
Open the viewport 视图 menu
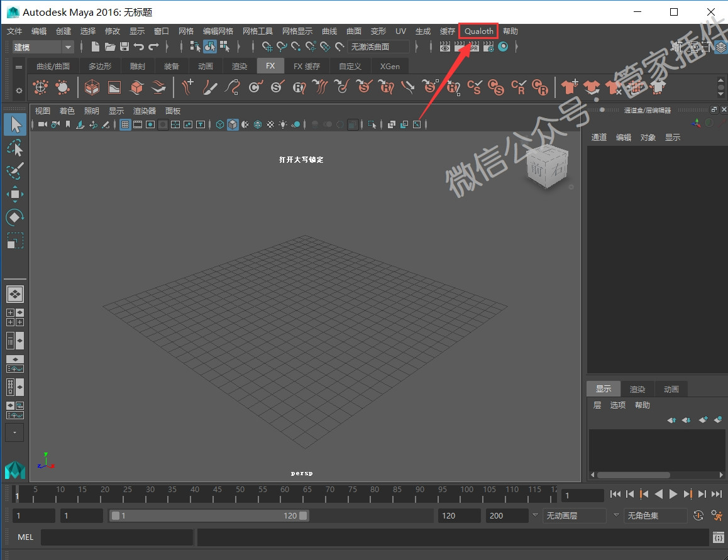tap(42, 111)
